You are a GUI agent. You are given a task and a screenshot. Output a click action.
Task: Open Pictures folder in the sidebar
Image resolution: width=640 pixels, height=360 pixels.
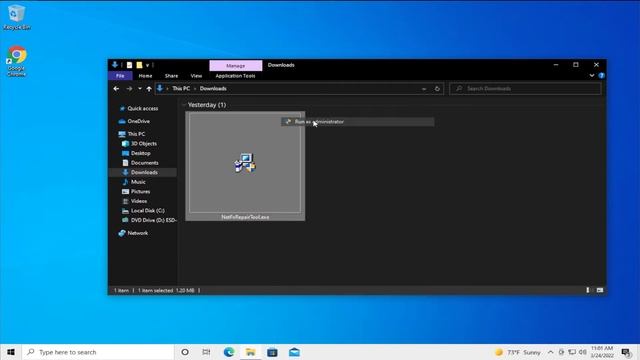pos(140,191)
